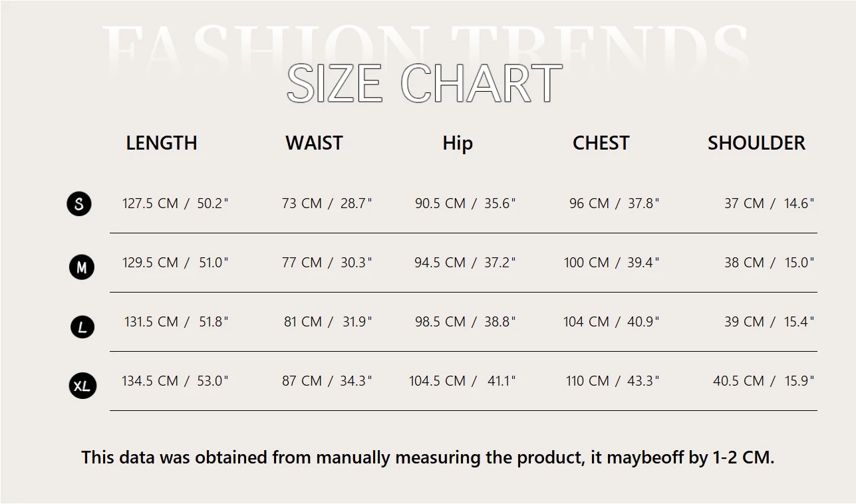
Task: Select the WAIST column header
Action: click(x=314, y=143)
